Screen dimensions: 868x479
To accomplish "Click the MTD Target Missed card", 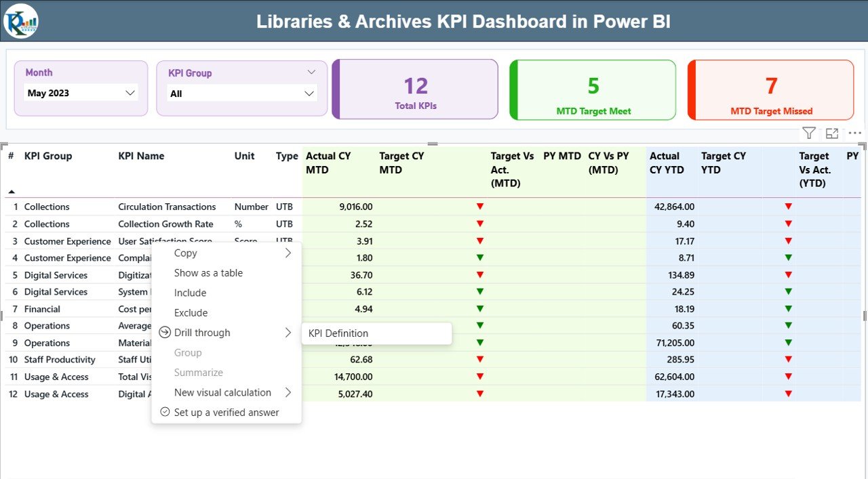I will (771, 90).
